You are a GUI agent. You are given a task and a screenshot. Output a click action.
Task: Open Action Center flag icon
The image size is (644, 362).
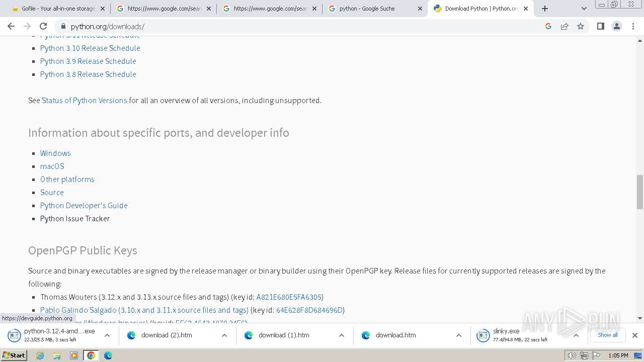[x=596, y=355]
